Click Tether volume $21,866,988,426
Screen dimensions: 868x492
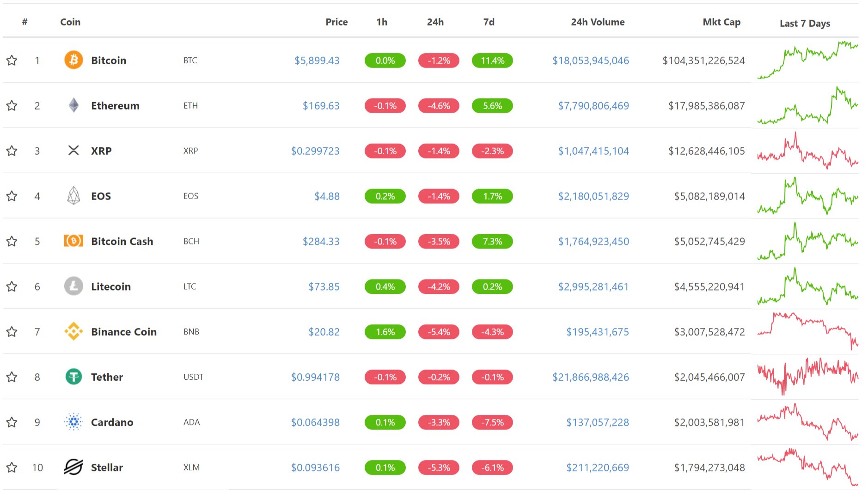[x=591, y=377]
